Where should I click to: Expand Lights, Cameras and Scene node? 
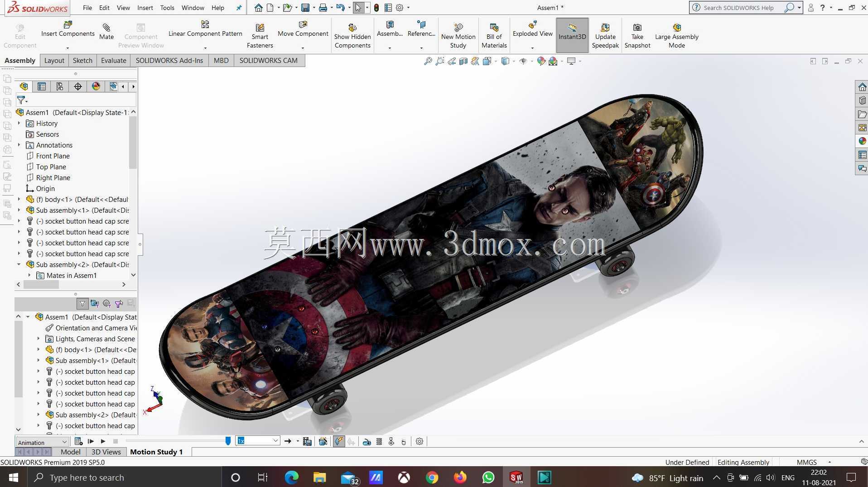pyautogui.click(x=39, y=339)
